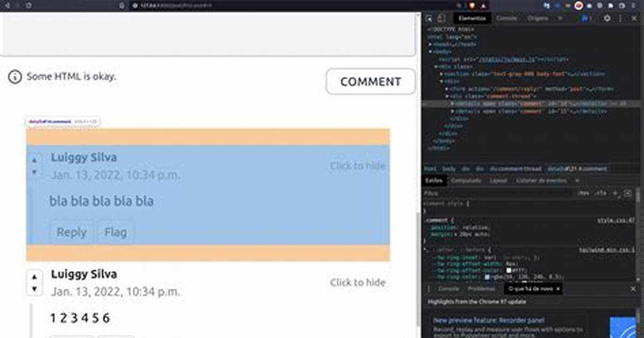Toggle the .cls class editor button
The height and width of the screenshot is (338, 644).
tap(601, 193)
